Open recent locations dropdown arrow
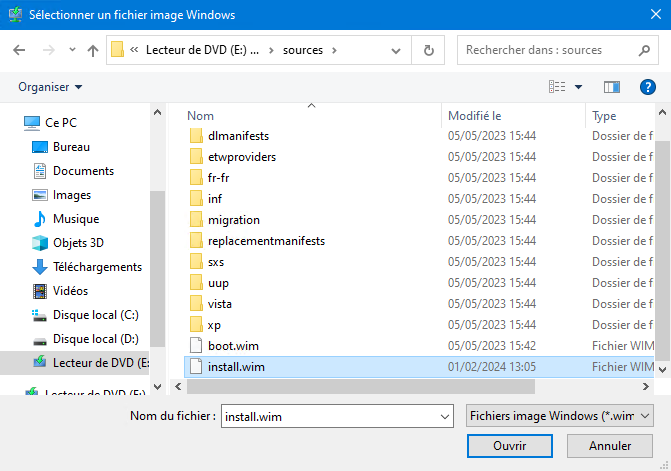Viewport: 671px width, 471px height. [72, 50]
